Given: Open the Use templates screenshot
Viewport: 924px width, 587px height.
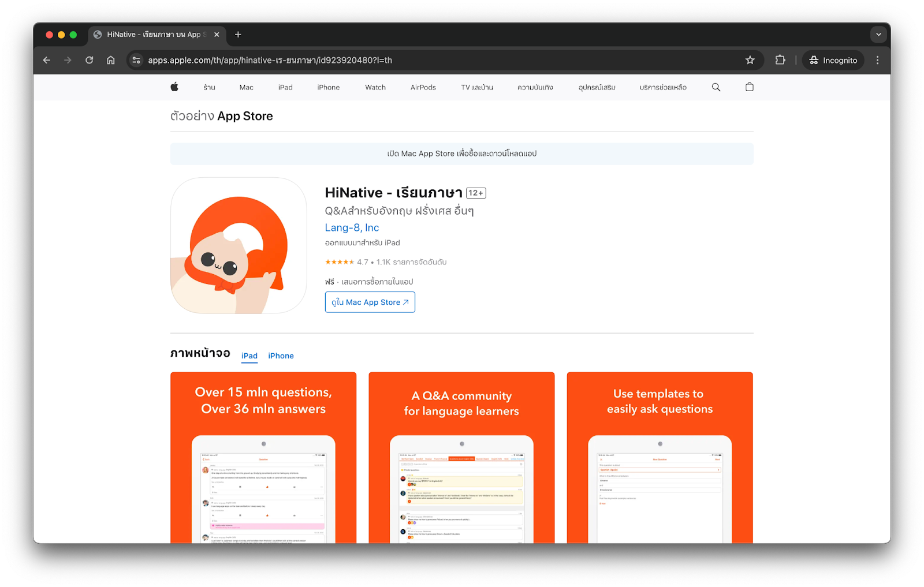Looking at the screenshot, I should [x=660, y=458].
